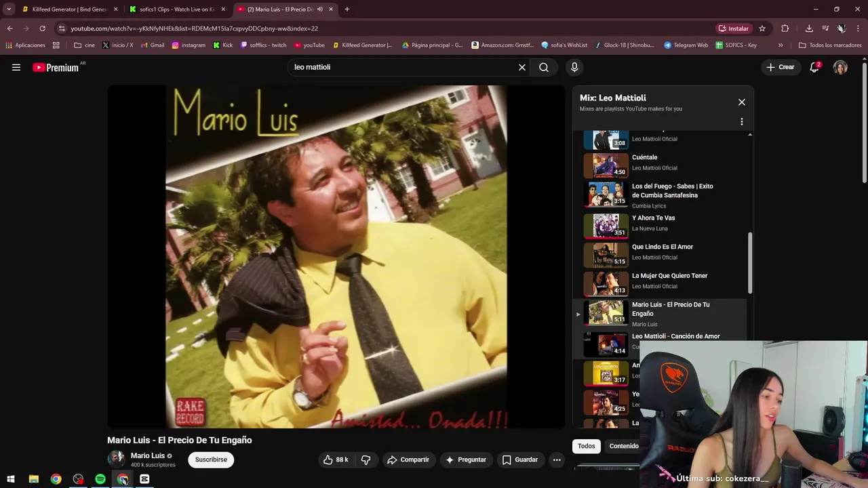868x488 pixels.
Task: Open instagram bookmark
Action: (189, 45)
